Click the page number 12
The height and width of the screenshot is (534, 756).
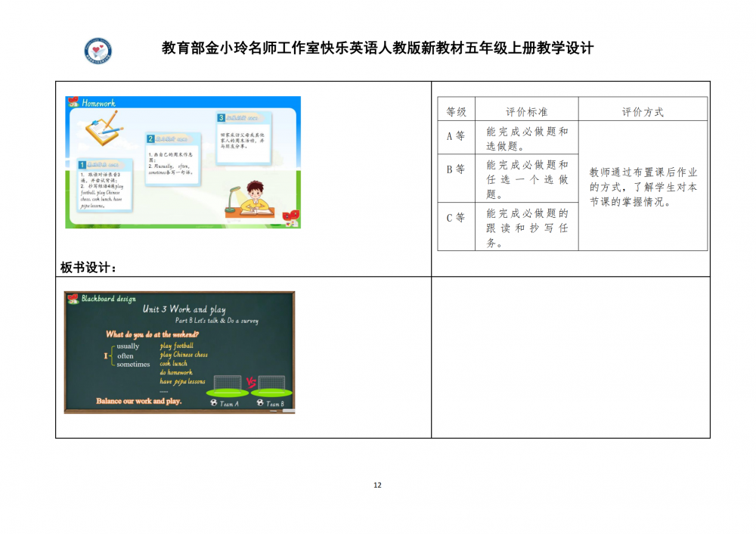377,485
